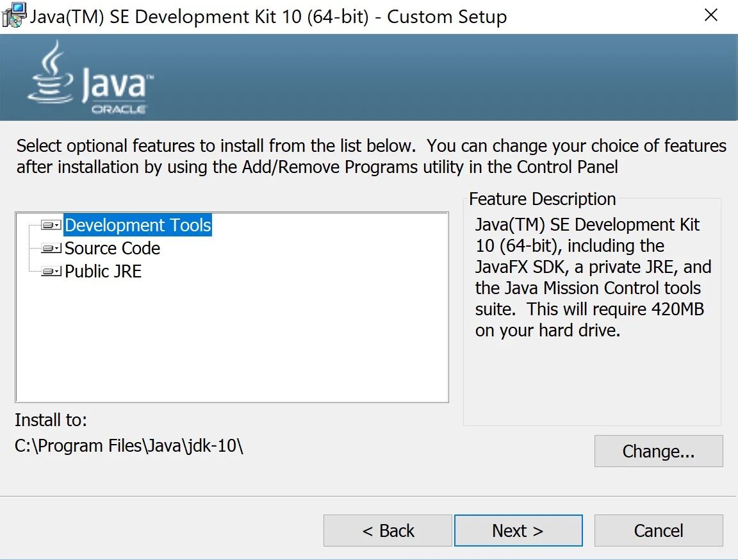Proceed with the Next button

pyautogui.click(x=518, y=531)
